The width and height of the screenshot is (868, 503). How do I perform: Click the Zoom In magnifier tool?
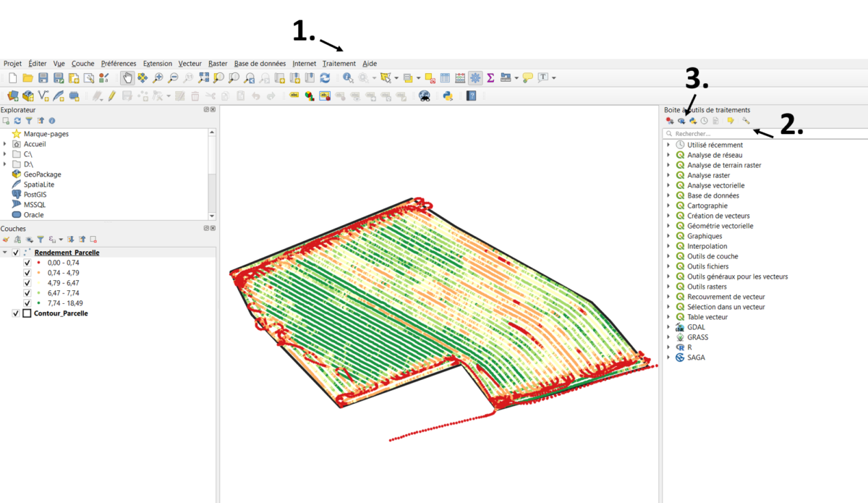(158, 77)
